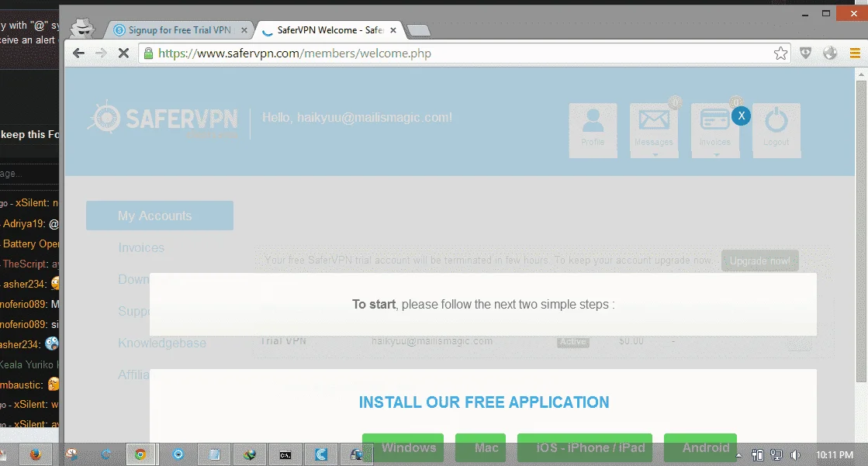868x466 pixels.
Task: Click the 'INSTALL OUR FREE APPLICATION' heading
Action: click(x=484, y=402)
